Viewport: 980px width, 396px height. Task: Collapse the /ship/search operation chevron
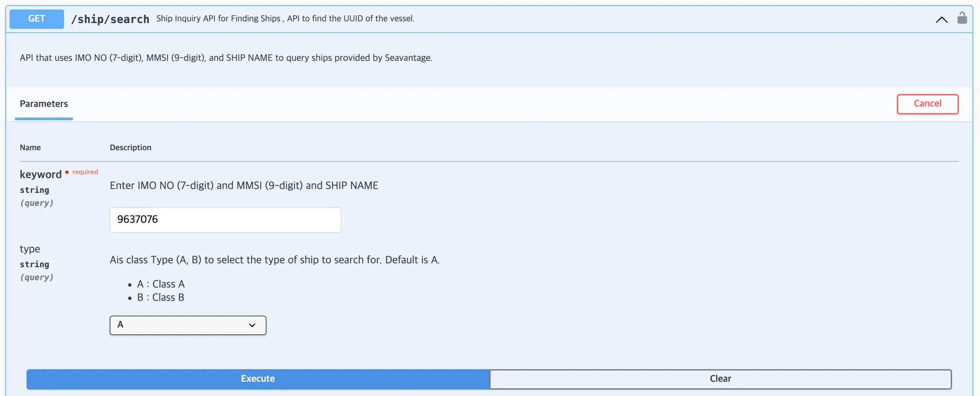tap(941, 20)
